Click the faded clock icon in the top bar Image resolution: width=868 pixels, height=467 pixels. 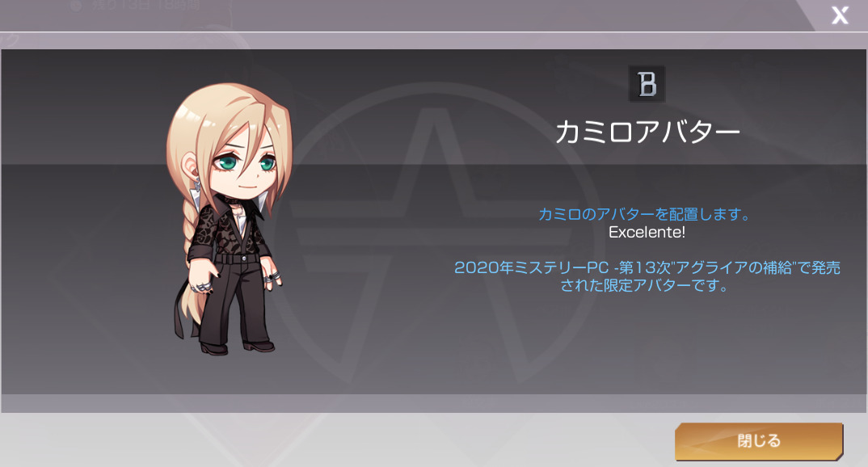76,6
